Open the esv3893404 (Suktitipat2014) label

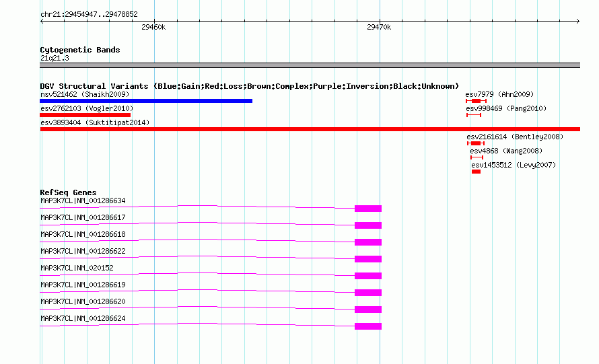pos(95,122)
